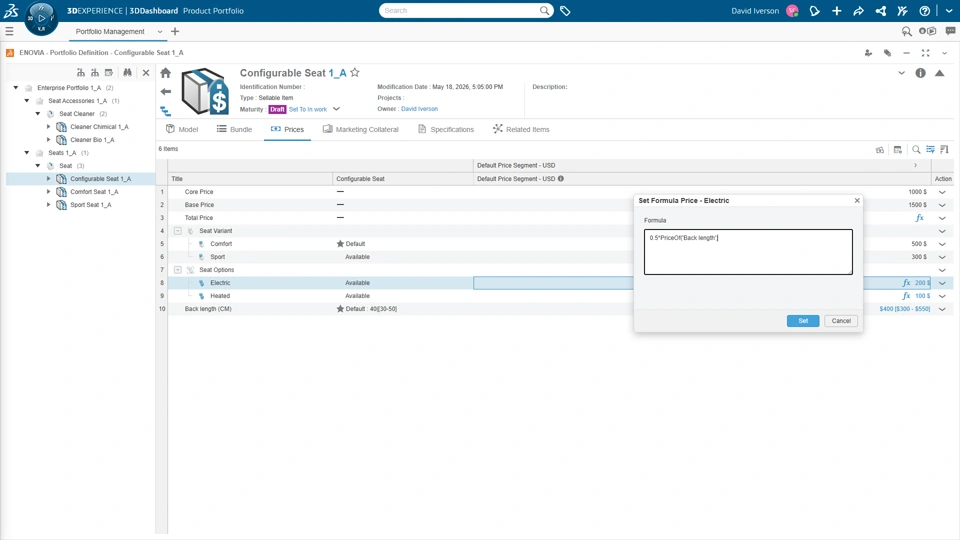
Task: Click the fx icon in Electric row
Action: click(906, 283)
